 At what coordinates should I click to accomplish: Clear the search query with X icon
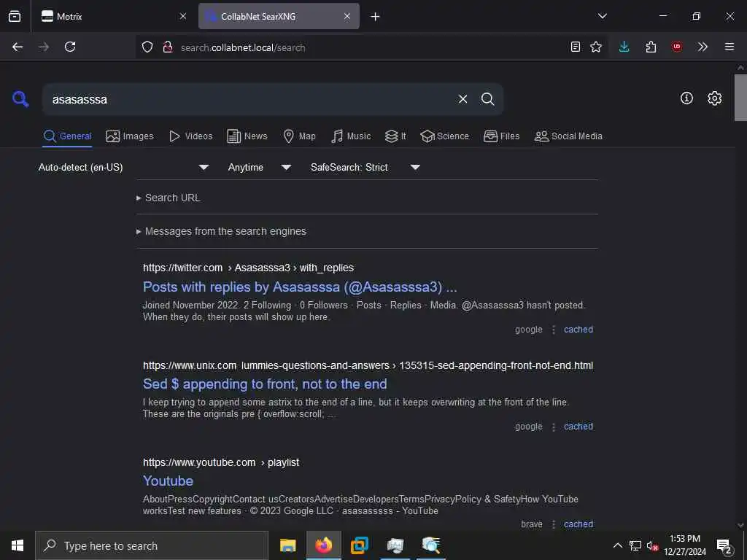[462, 99]
